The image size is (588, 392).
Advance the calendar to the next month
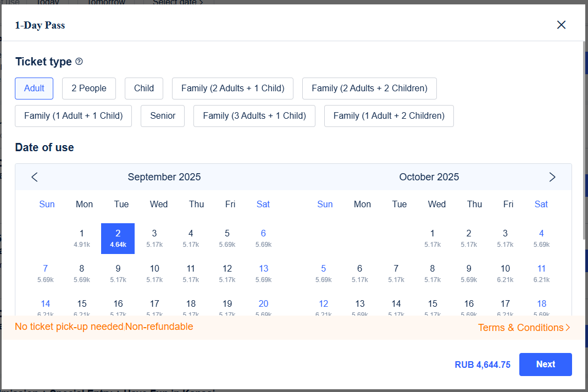[552, 177]
